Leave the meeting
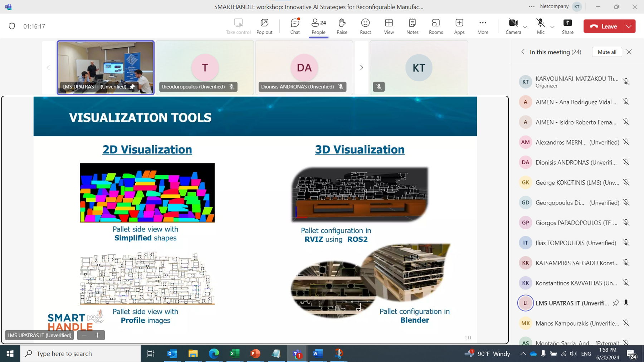The width and height of the screenshot is (644, 362). click(604, 26)
